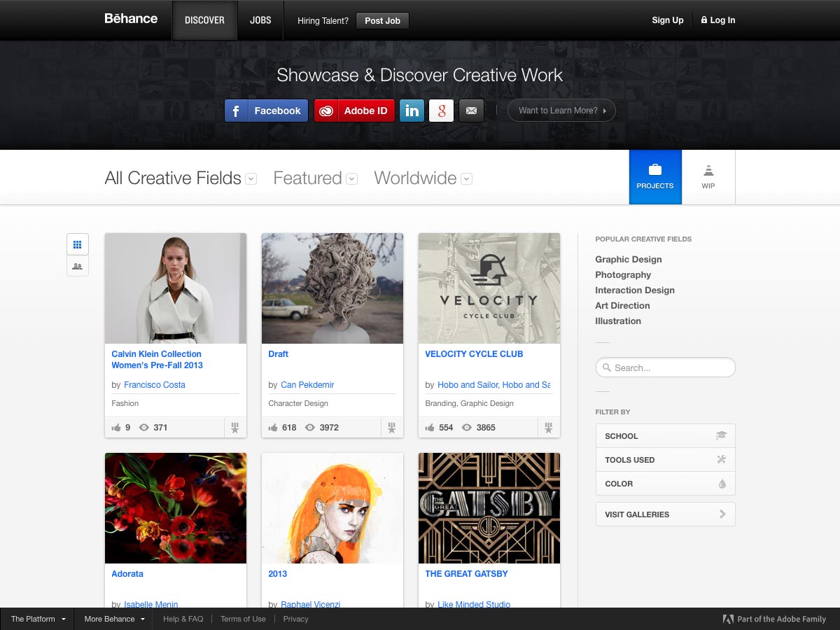
Task: Open the Draft project title
Action: click(x=279, y=354)
